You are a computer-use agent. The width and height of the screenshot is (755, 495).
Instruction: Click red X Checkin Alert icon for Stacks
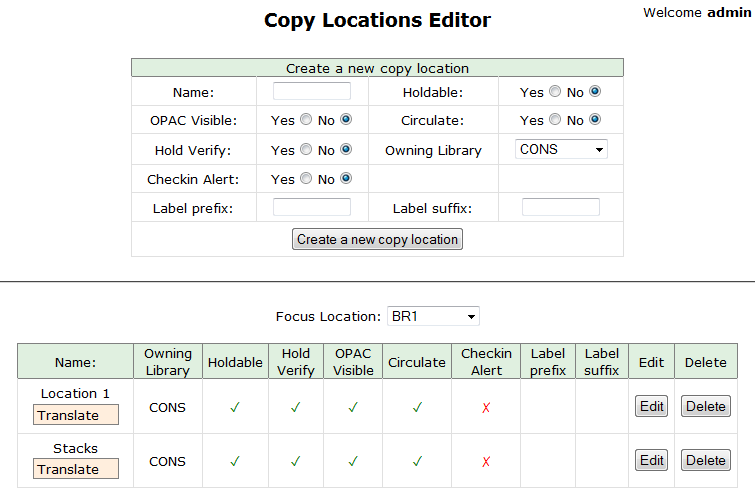coord(486,461)
